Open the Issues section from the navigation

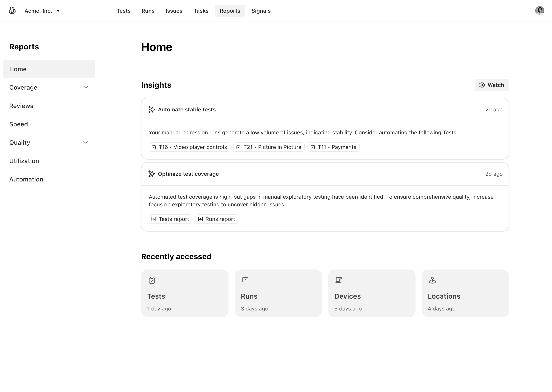tap(174, 11)
